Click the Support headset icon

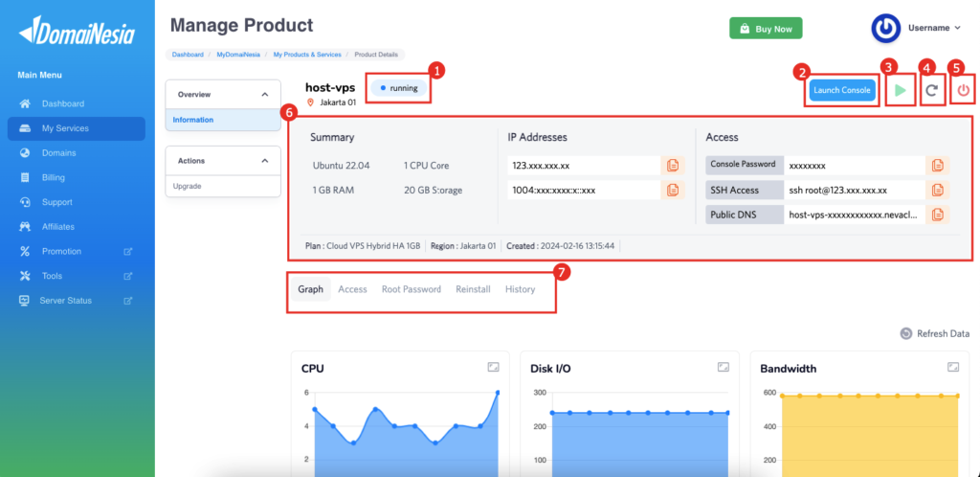pos(25,202)
